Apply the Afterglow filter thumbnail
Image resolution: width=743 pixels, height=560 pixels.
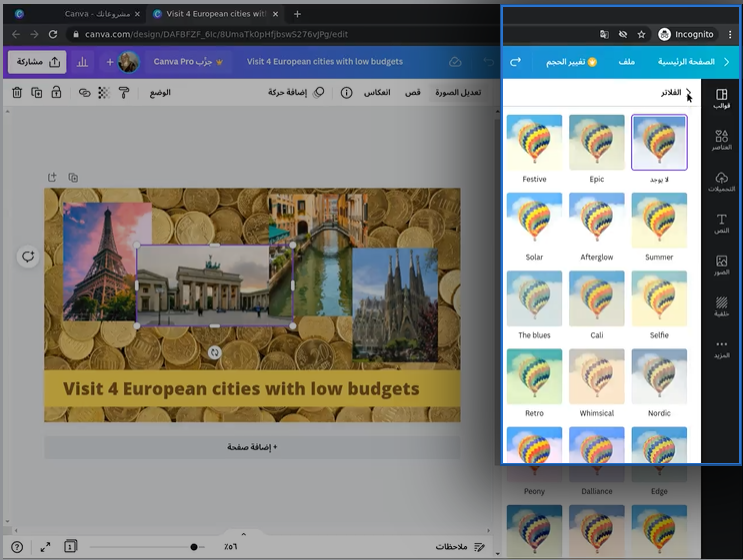[x=597, y=220]
